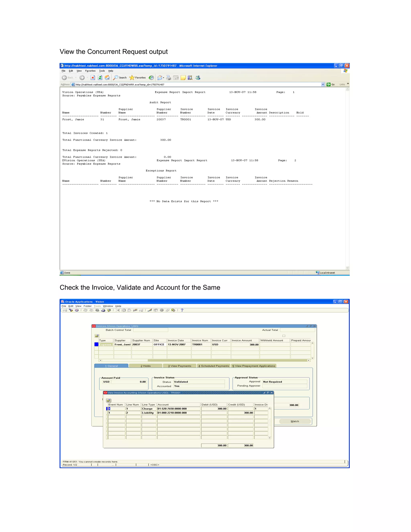Switch to 5 View Prepayment Applications tab

pos(254,366)
